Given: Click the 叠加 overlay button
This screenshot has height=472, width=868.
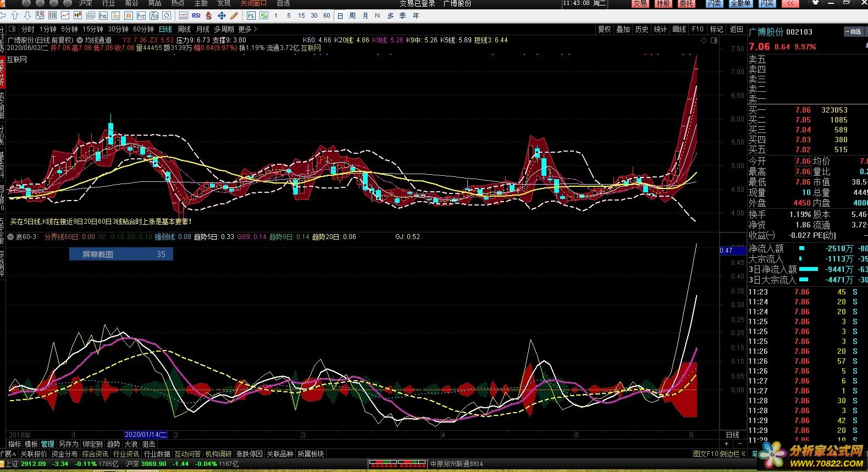Looking at the screenshot, I should tap(623, 29).
